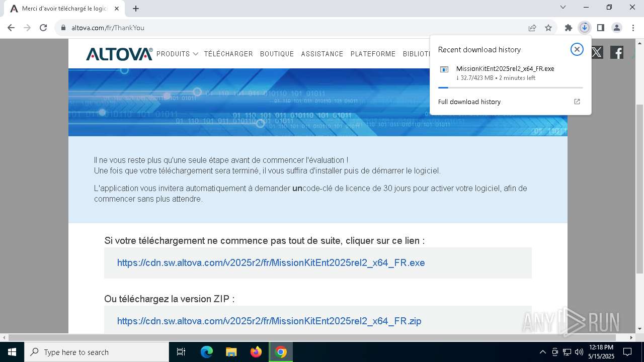
Task: Launch Firefox from taskbar
Action: (x=256, y=352)
